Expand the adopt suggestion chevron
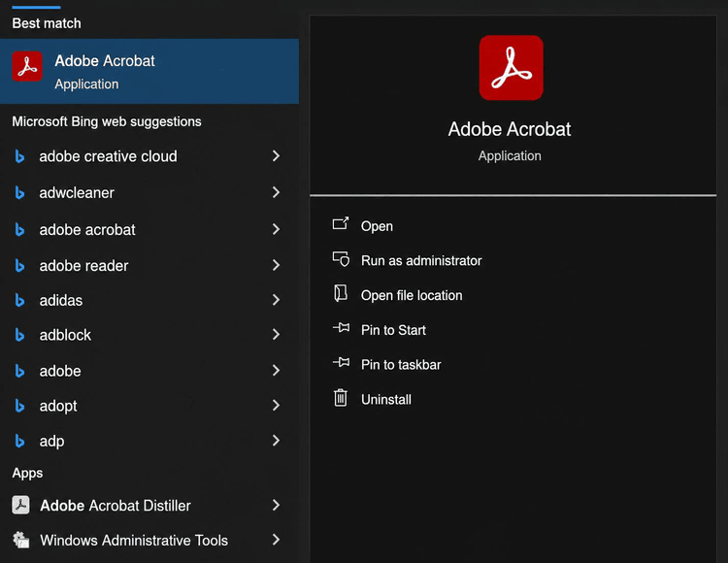 click(276, 405)
